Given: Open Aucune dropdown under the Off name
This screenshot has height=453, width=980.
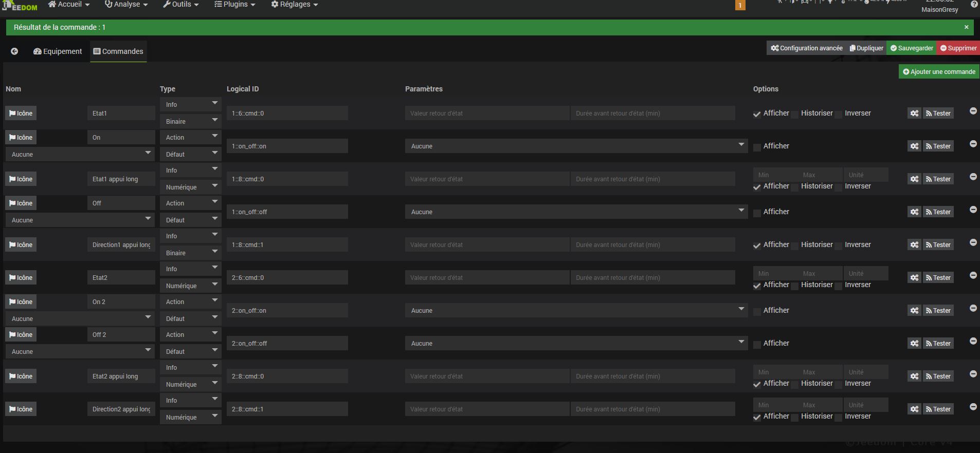Looking at the screenshot, I should [x=80, y=220].
